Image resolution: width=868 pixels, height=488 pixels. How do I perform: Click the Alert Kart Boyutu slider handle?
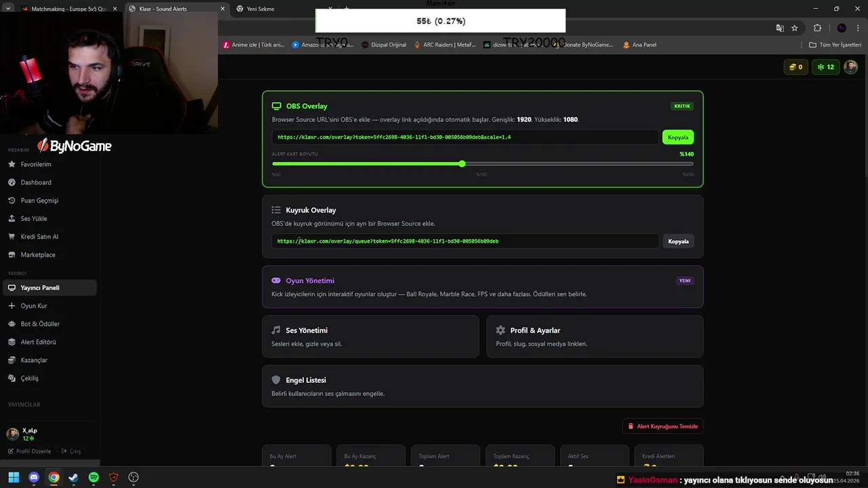[462, 164]
